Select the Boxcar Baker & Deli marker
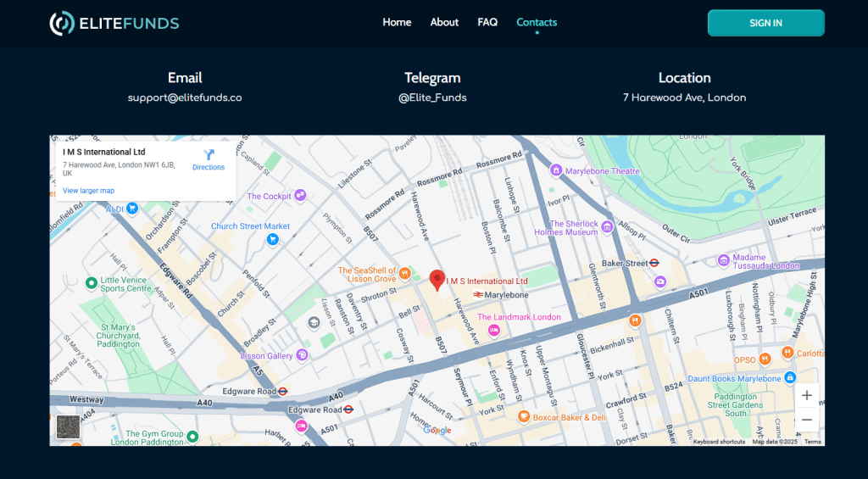Viewport: 868px width, 479px height. (x=524, y=416)
